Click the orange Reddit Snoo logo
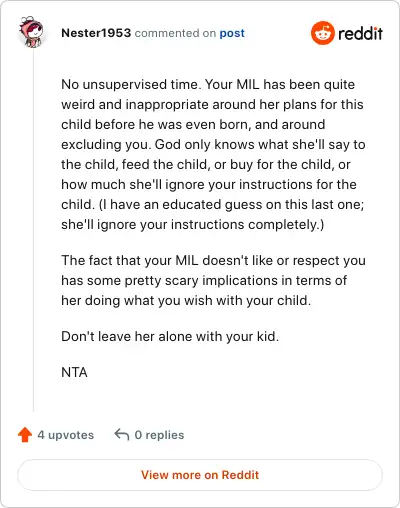This screenshot has height=508, width=400. click(x=322, y=33)
